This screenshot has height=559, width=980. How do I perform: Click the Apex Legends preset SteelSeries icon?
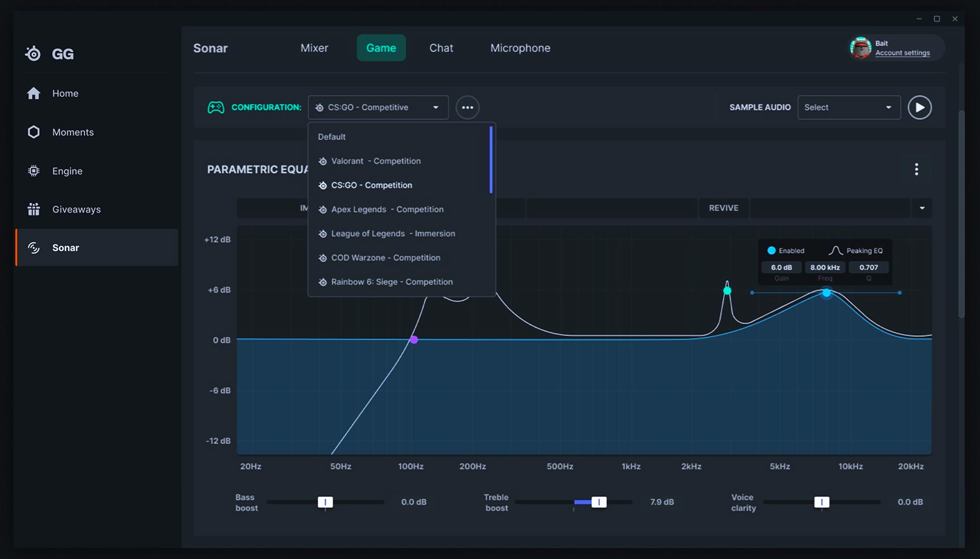coord(322,210)
